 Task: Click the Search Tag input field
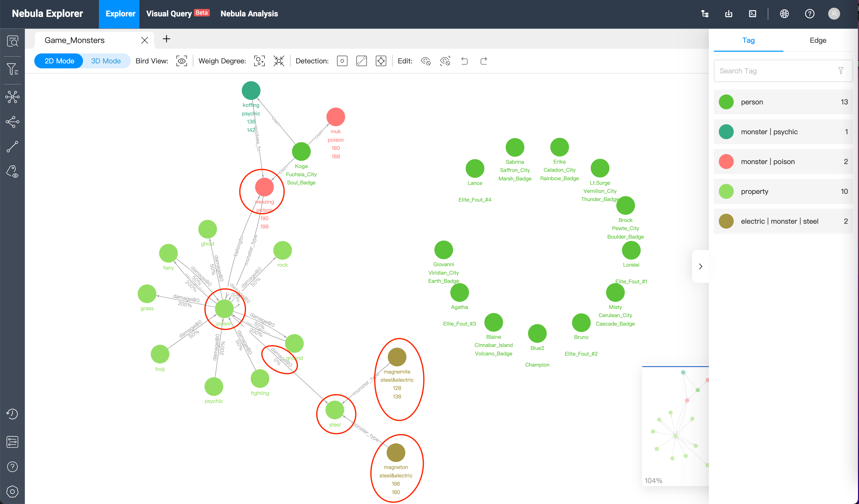tap(783, 71)
